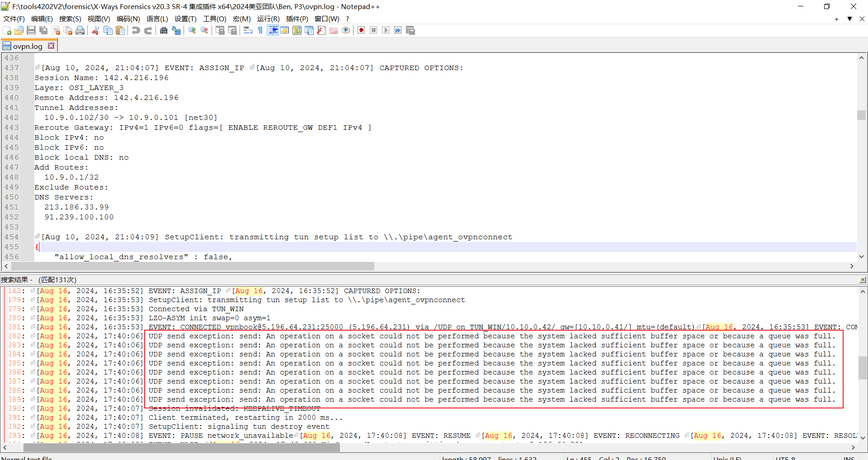Open the 编辑(E) menu
The image size is (868, 460).
[42, 19]
